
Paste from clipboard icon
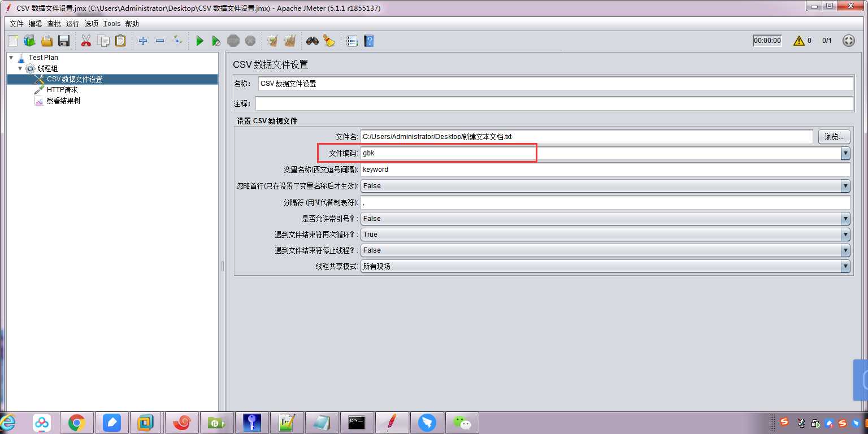(x=120, y=41)
